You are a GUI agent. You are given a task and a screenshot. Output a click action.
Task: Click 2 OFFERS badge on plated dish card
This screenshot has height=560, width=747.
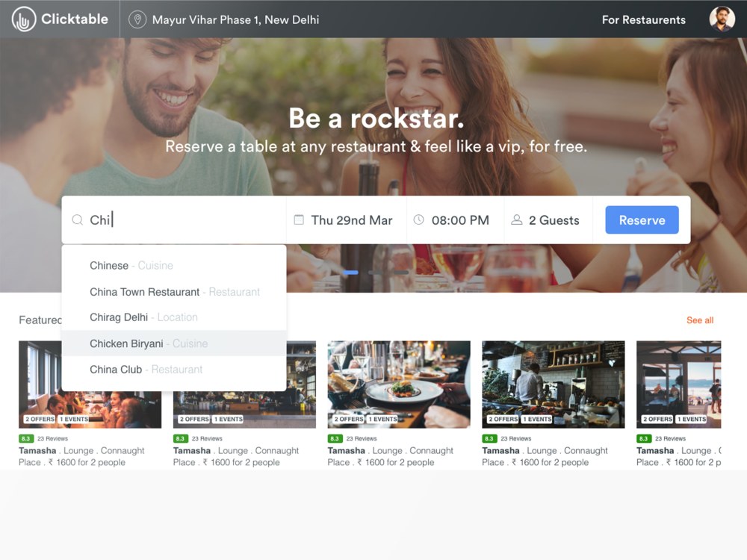(x=349, y=419)
